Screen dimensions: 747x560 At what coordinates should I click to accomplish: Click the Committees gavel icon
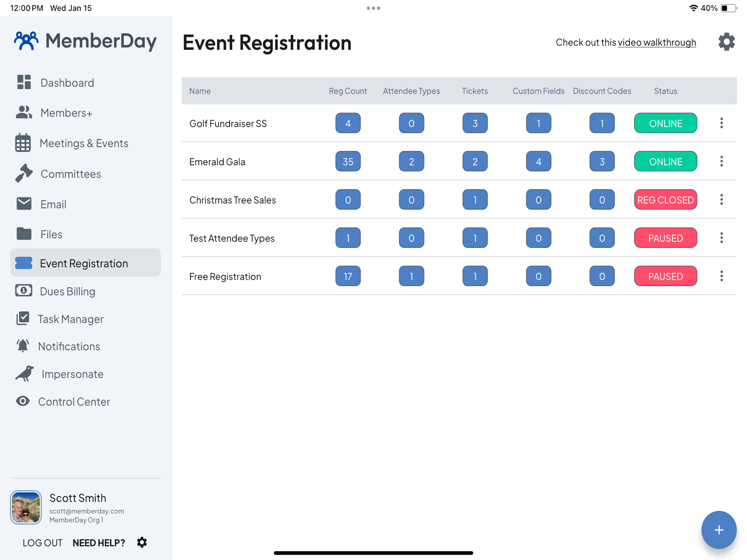click(x=24, y=173)
